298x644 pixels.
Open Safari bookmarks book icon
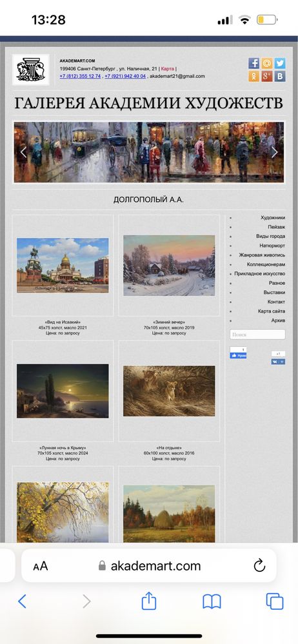[x=212, y=601]
